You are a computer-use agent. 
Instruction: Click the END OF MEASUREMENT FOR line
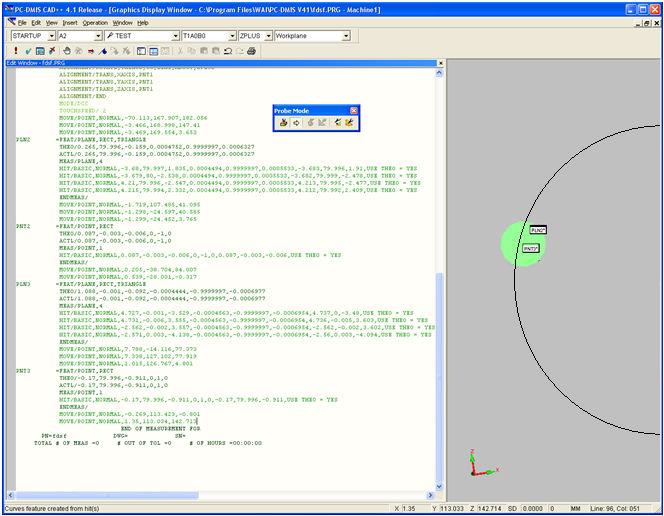(160, 428)
